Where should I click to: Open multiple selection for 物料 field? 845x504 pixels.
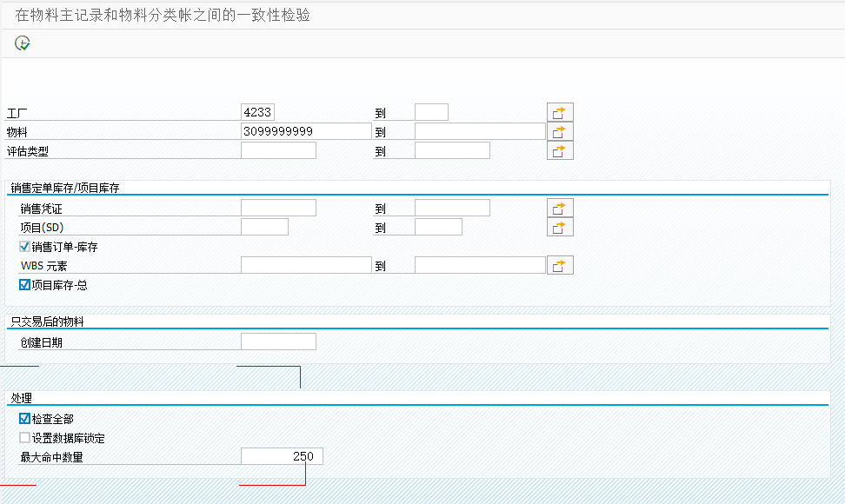[x=560, y=130]
